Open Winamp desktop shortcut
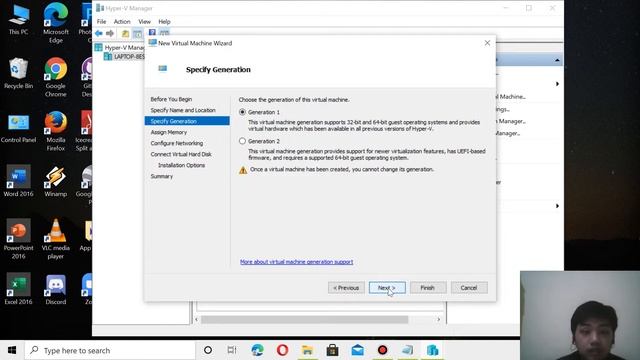Screen dimensions: 640x360 pyautogui.click(x=56, y=181)
